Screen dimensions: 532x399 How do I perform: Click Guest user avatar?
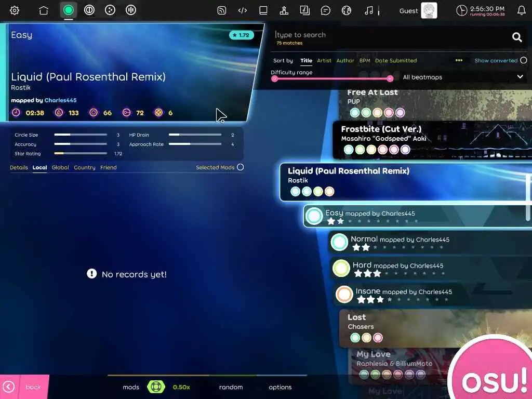tap(429, 10)
